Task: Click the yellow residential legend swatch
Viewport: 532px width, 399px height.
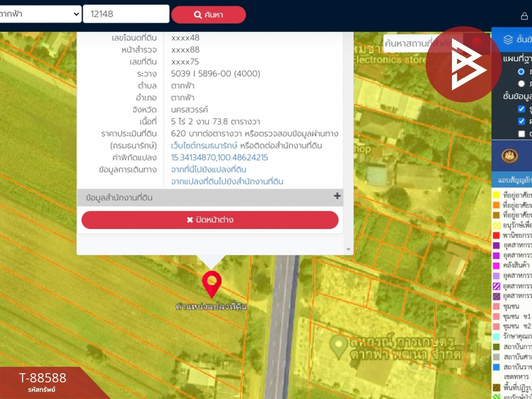Action: (x=496, y=195)
